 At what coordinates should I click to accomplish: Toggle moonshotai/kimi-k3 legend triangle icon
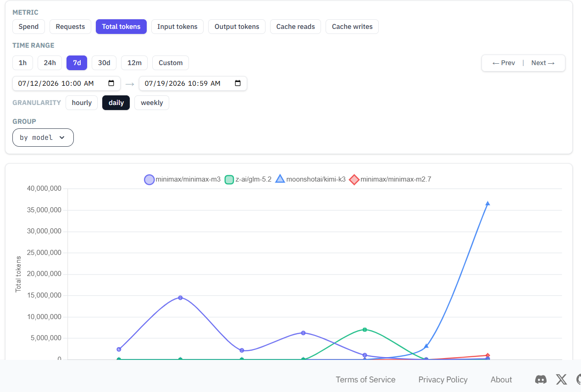[280, 179]
